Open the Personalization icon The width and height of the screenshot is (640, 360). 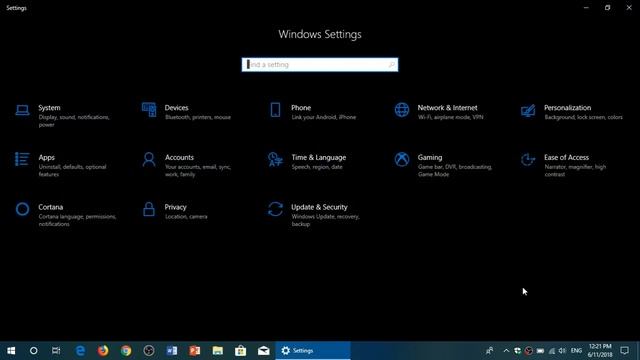pos(528,110)
